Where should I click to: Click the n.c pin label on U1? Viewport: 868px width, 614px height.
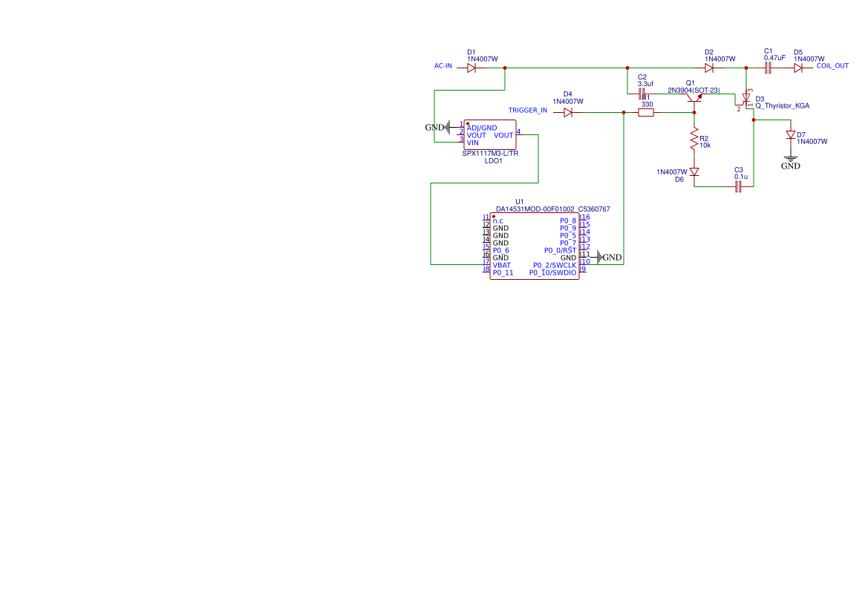tap(498, 221)
